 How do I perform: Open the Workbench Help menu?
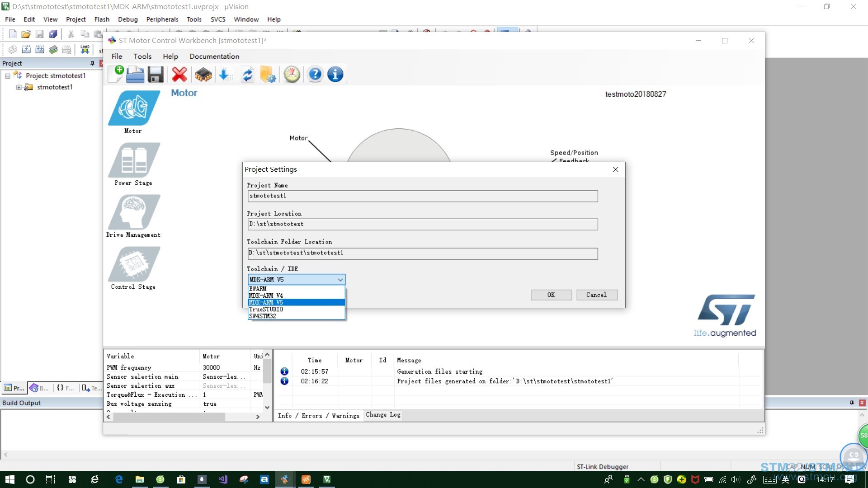[x=170, y=56]
